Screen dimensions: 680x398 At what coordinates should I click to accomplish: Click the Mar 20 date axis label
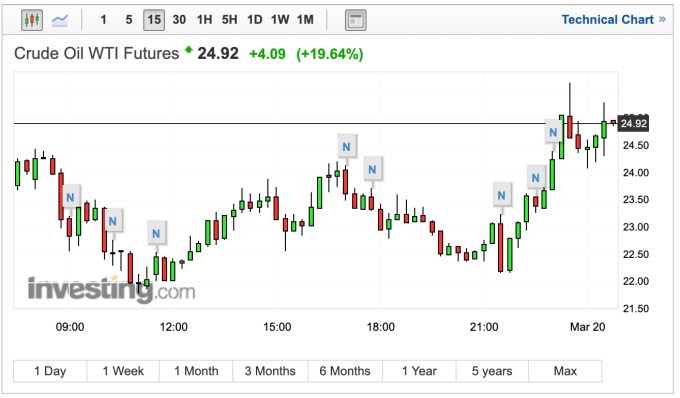pyautogui.click(x=587, y=327)
